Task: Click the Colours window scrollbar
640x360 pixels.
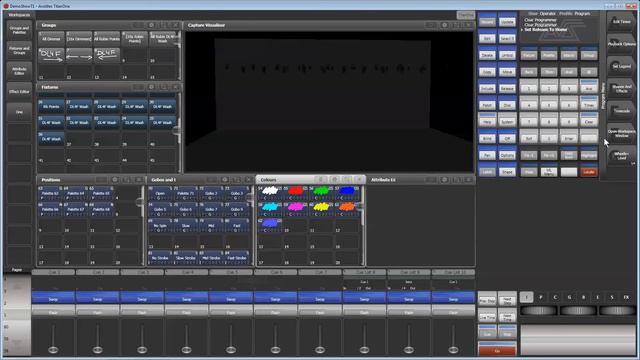Action: click(362, 225)
